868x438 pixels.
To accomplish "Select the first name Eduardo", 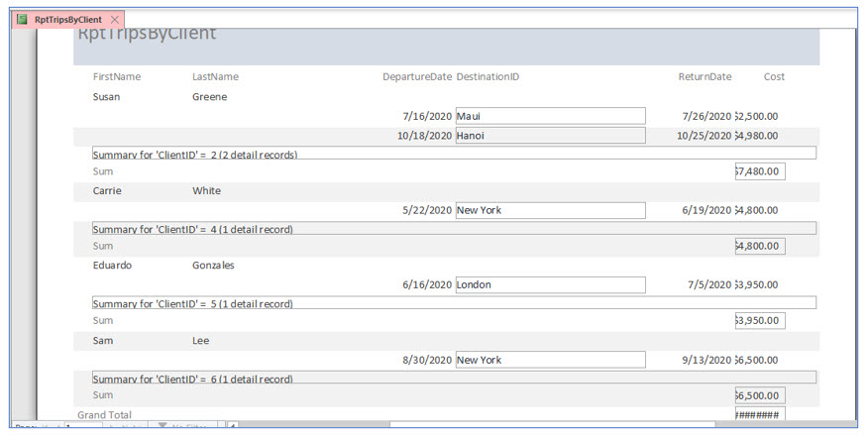I will point(112,266).
